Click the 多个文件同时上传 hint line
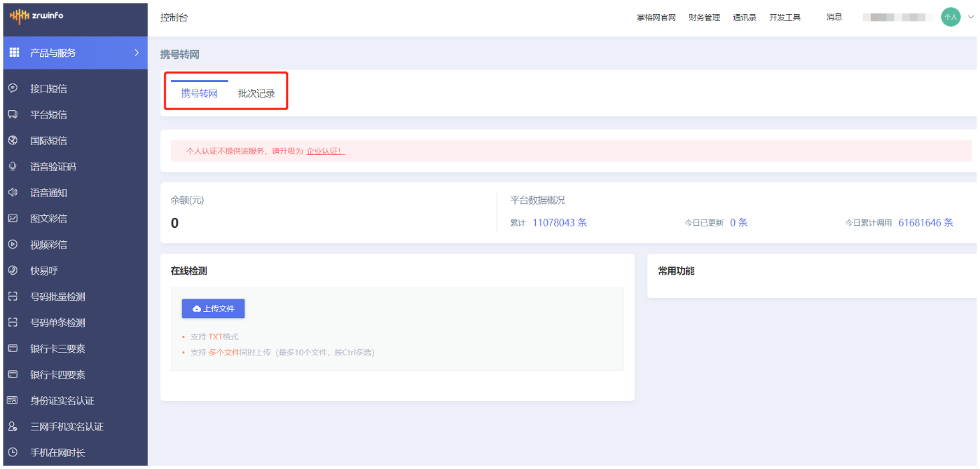The width and height of the screenshot is (980, 469). (283, 352)
